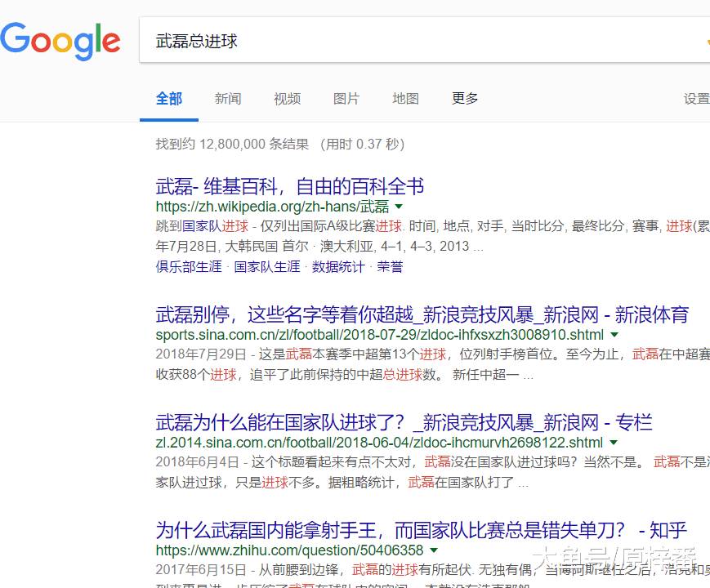Select the 全部 tab
Image resolution: width=710 pixels, height=588 pixels.
tap(169, 99)
